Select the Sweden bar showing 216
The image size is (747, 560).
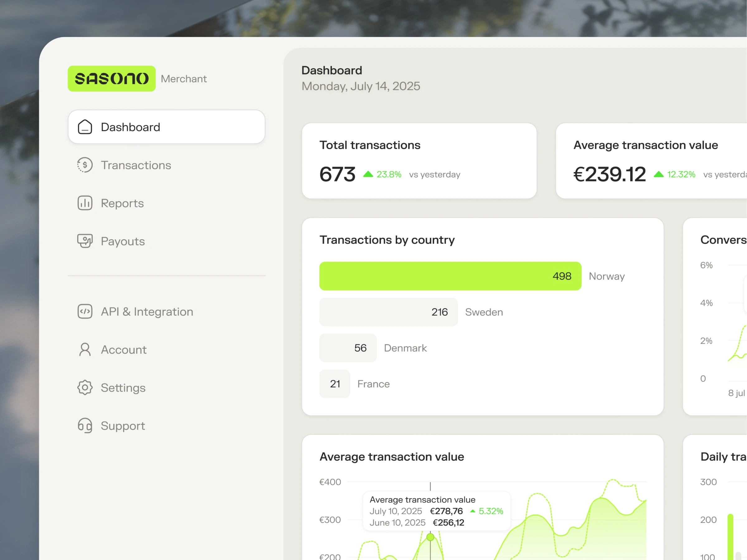click(x=388, y=312)
